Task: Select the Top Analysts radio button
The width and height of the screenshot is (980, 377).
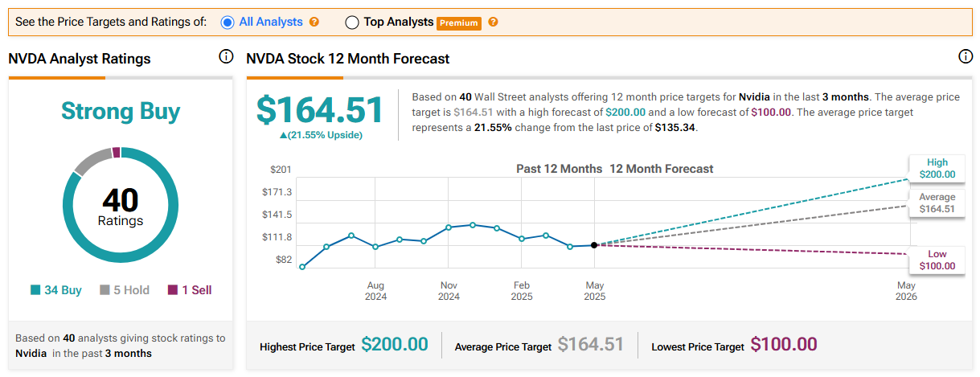Action: (352, 23)
